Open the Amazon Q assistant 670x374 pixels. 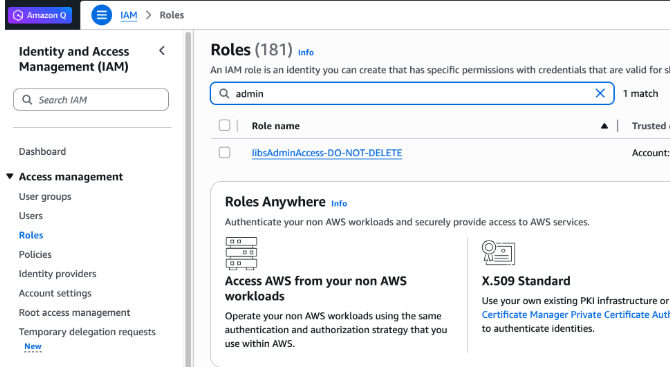[40, 15]
